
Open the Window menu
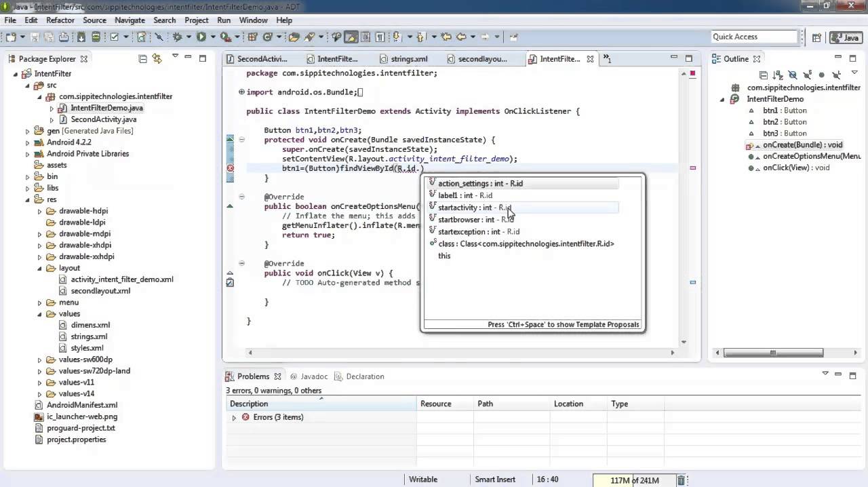(x=253, y=20)
